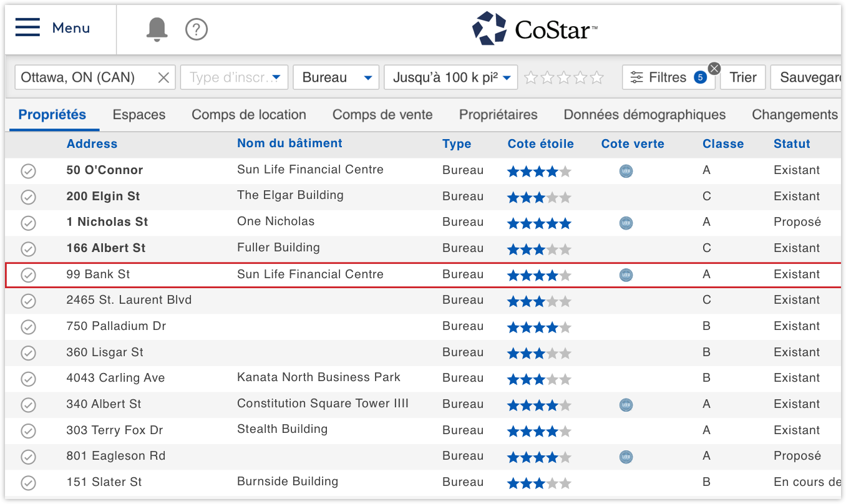Select the 200 Elgin St row checkmark
This screenshot has width=846, height=504.
point(28,197)
